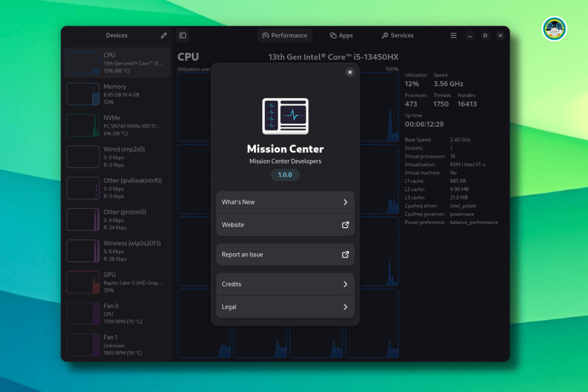
Task: Switch to the Performance tab
Action: 285,36
